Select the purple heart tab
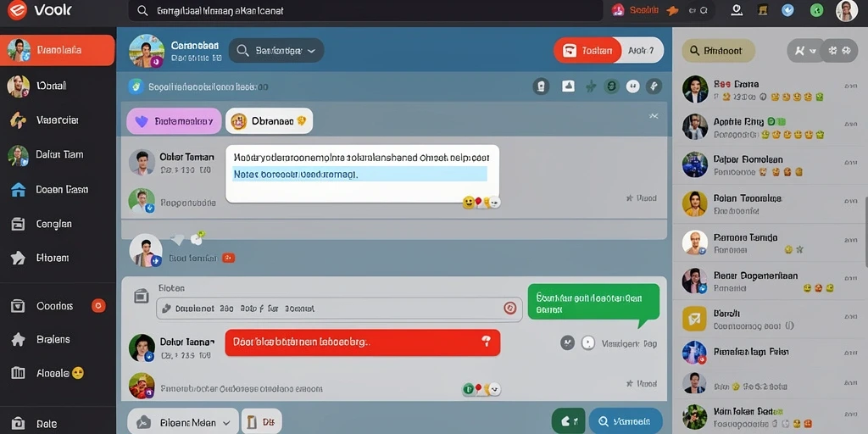868x434 pixels. (x=174, y=120)
